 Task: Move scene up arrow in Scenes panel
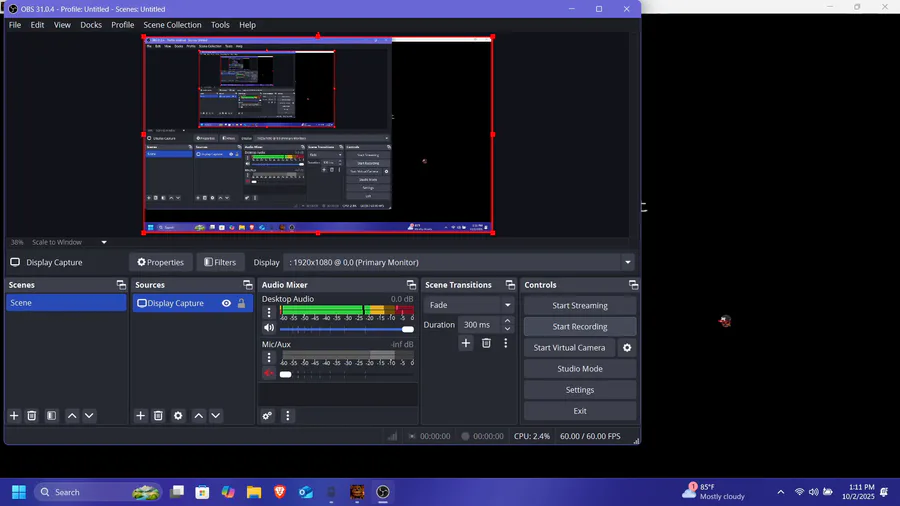(x=72, y=416)
